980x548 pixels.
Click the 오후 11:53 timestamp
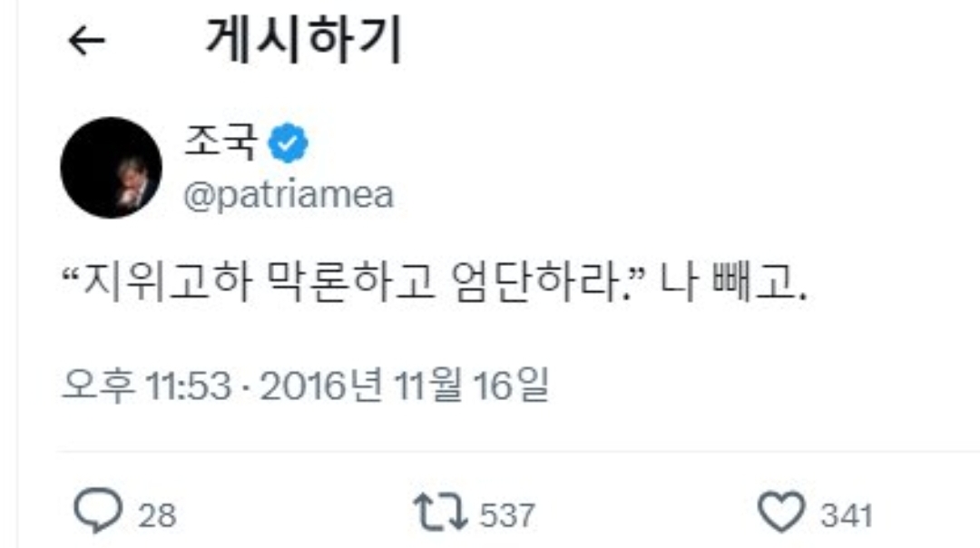(147, 386)
